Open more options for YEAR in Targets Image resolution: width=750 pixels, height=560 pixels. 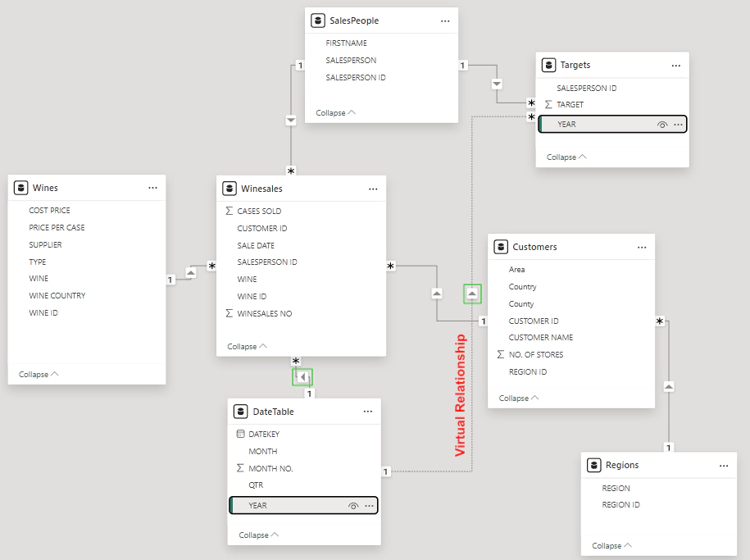tap(678, 124)
